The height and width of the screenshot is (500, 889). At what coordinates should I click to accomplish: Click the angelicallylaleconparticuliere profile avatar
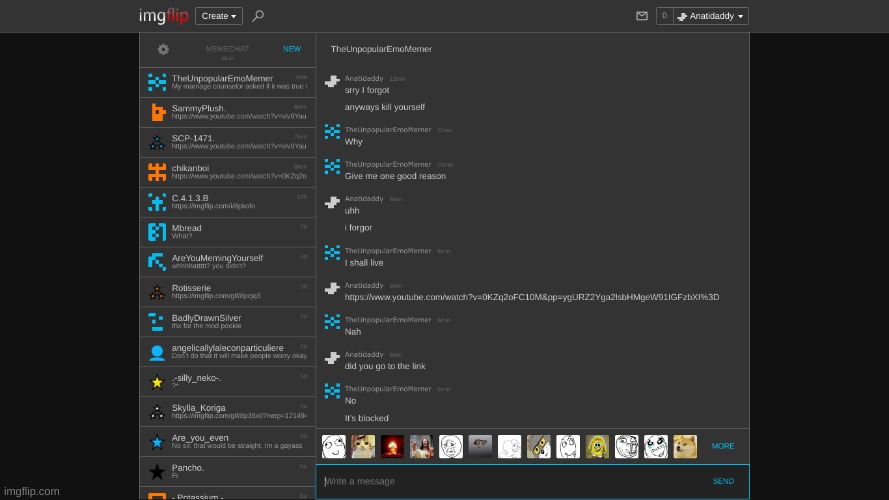point(157,352)
